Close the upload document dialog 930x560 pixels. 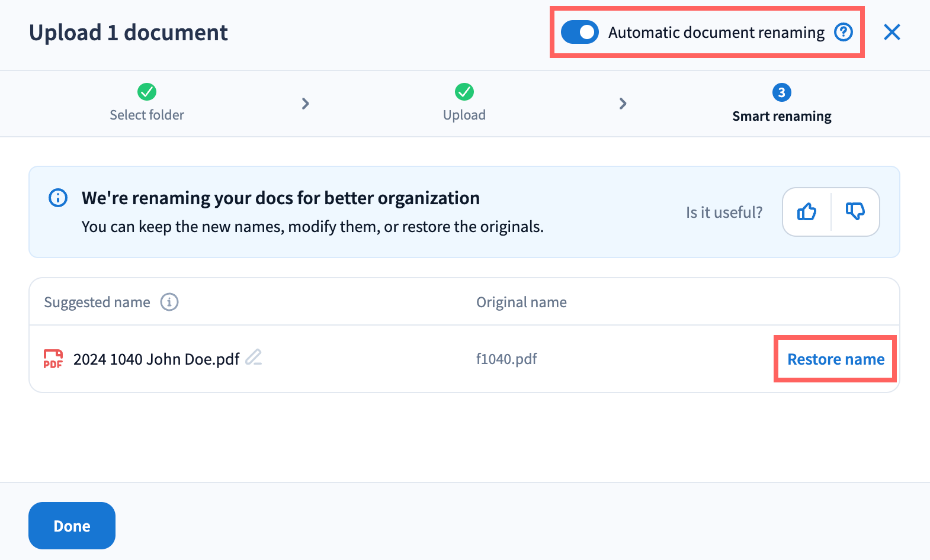click(891, 32)
